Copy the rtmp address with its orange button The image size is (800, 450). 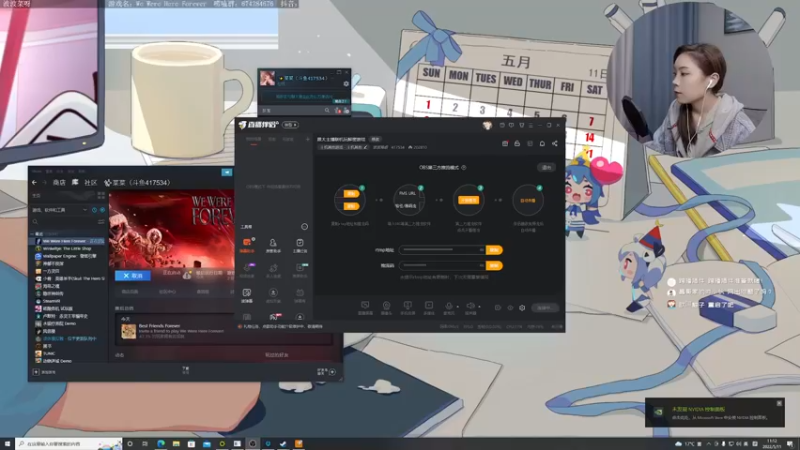point(494,250)
